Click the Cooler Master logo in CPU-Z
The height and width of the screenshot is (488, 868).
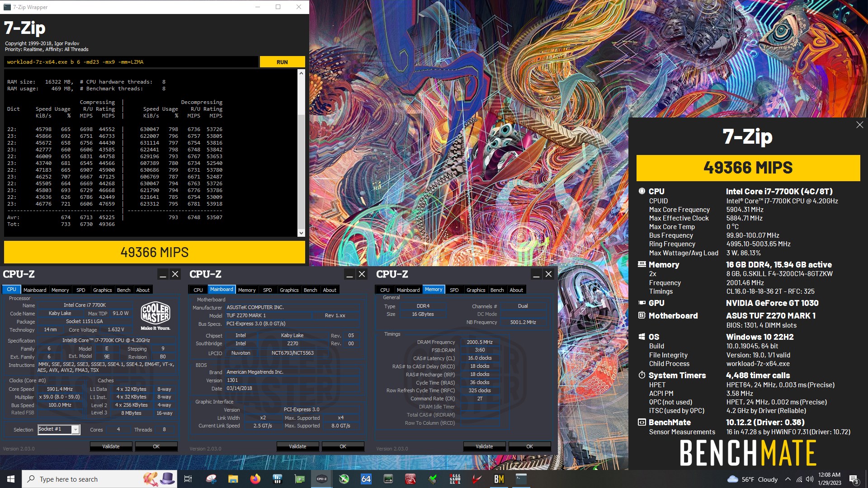point(156,316)
